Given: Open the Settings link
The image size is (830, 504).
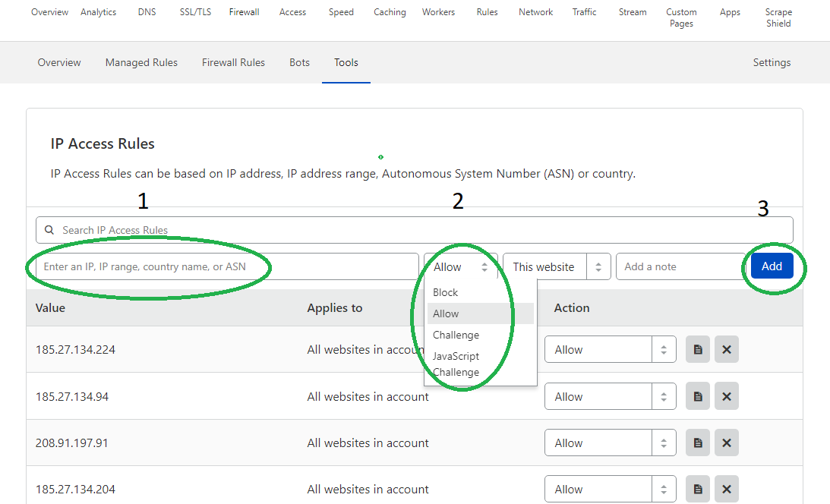Looking at the screenshot, I should (772, 62).
